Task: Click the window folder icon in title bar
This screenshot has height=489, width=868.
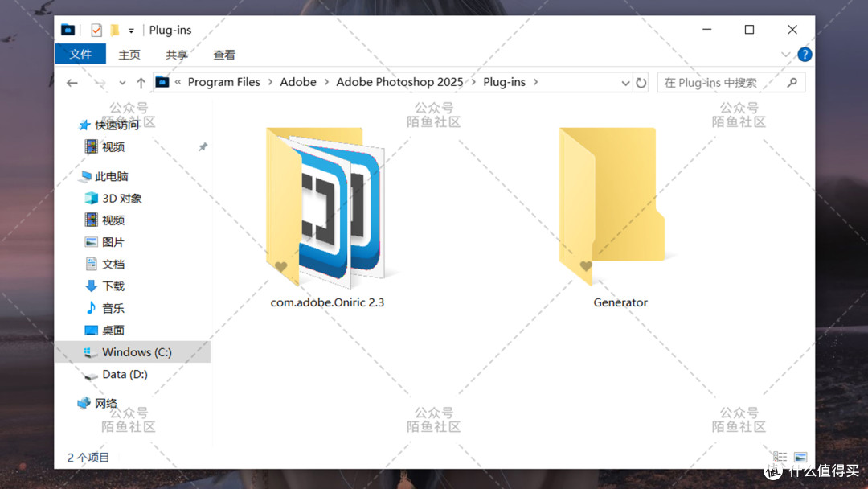Action: [x=68, y=30]
